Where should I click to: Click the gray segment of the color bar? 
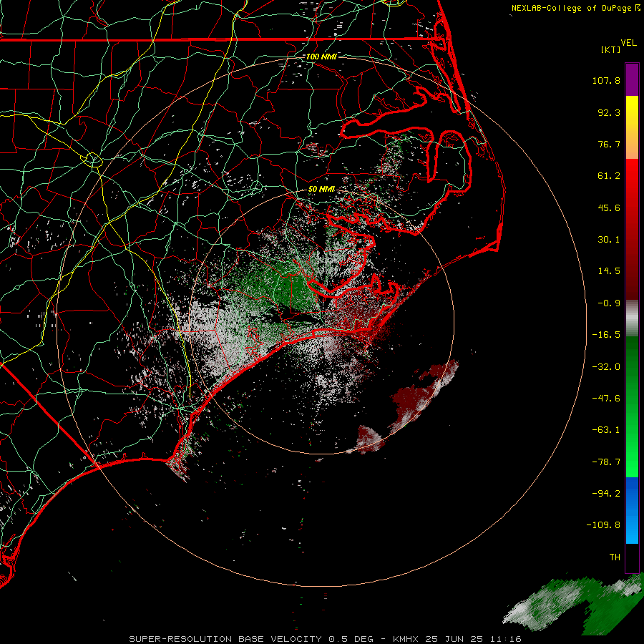[632, 318]
